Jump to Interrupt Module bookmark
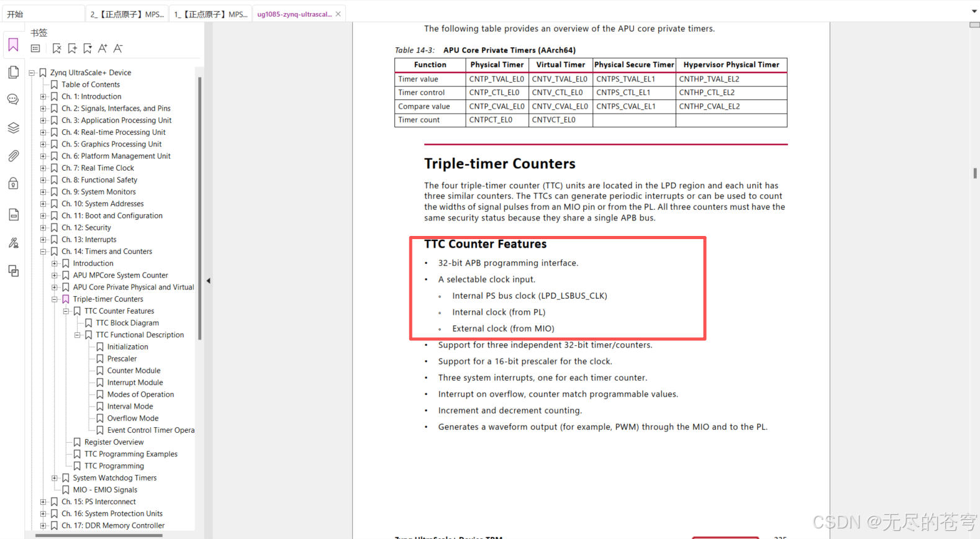Screen dimensions: 980x539 click(135, 383)
